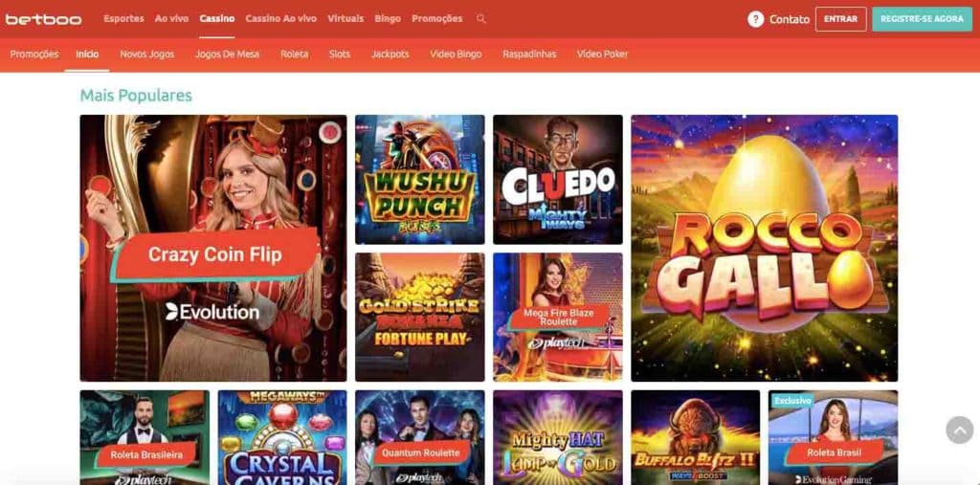This screenshot has height=485, width=980.
Task: Go to the Esportes section
Action: tap(123, 19)
